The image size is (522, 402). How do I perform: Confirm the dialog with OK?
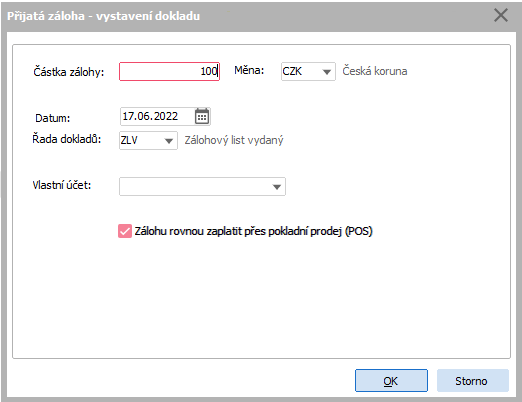[391, 381]
